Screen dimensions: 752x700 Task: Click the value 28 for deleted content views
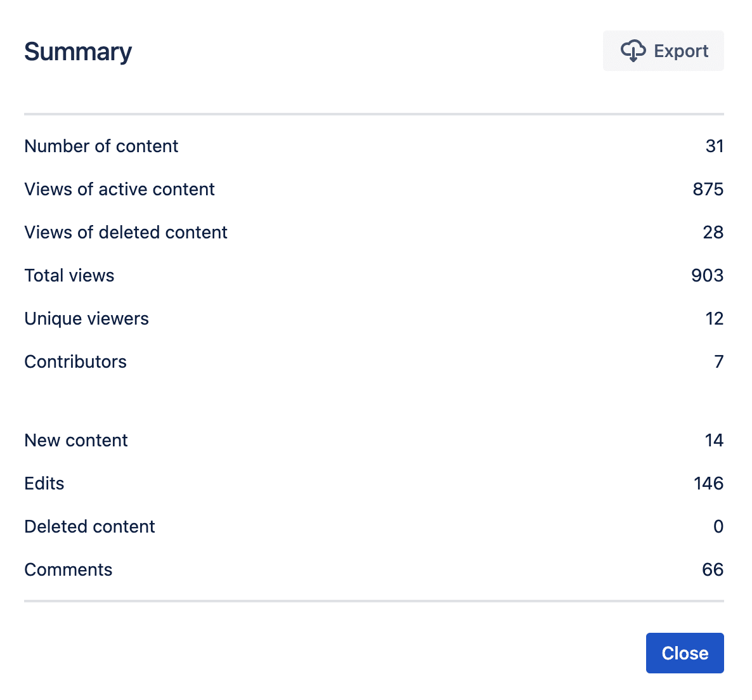coord(713,232)
